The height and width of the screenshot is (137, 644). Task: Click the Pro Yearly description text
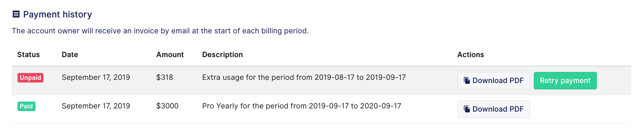[x=302, y=106]
